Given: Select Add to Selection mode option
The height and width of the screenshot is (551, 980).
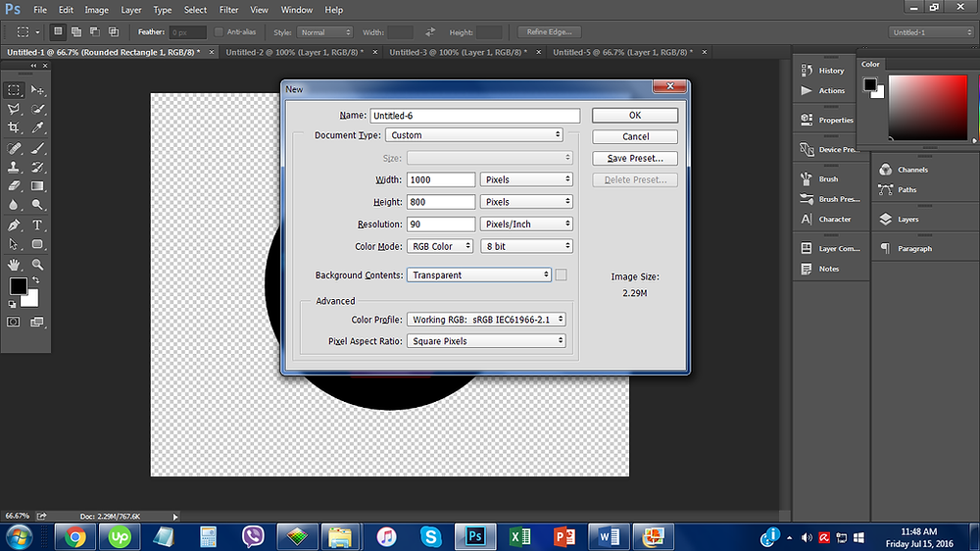Looking at the screenshot, I should click(76, 32).
